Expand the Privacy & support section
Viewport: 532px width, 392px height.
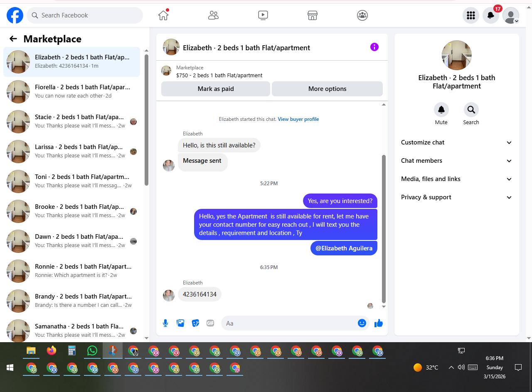coord(457,197)
